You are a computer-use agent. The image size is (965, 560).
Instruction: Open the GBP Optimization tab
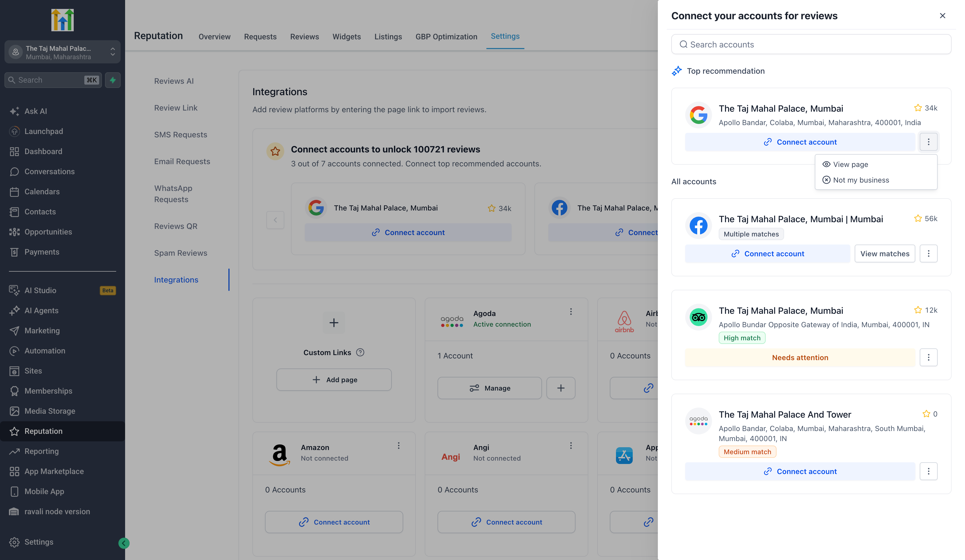(x=446, y=36)
